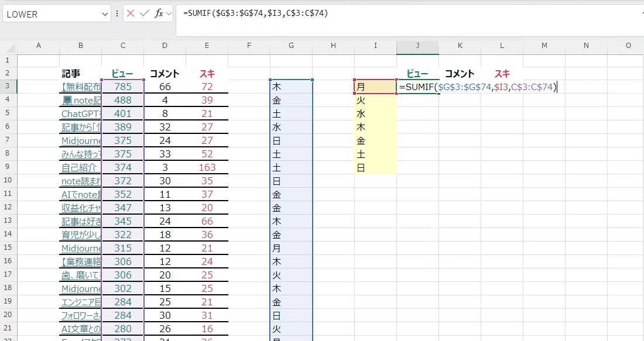Click ビュー header in column C
This screenshot has height=341, width=644.
[122, 74]
